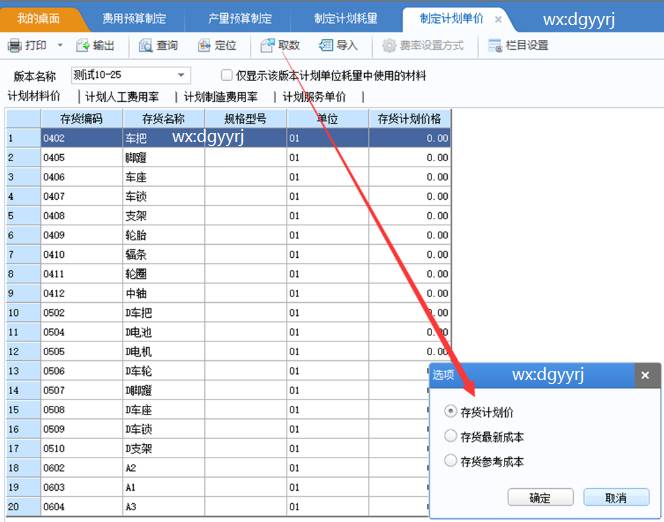The height and width of the screenshot is (522, 664).
Task: Open the 计划人工费用率 sub-tab
Action: pyautogui.click(x=122, y=97)
